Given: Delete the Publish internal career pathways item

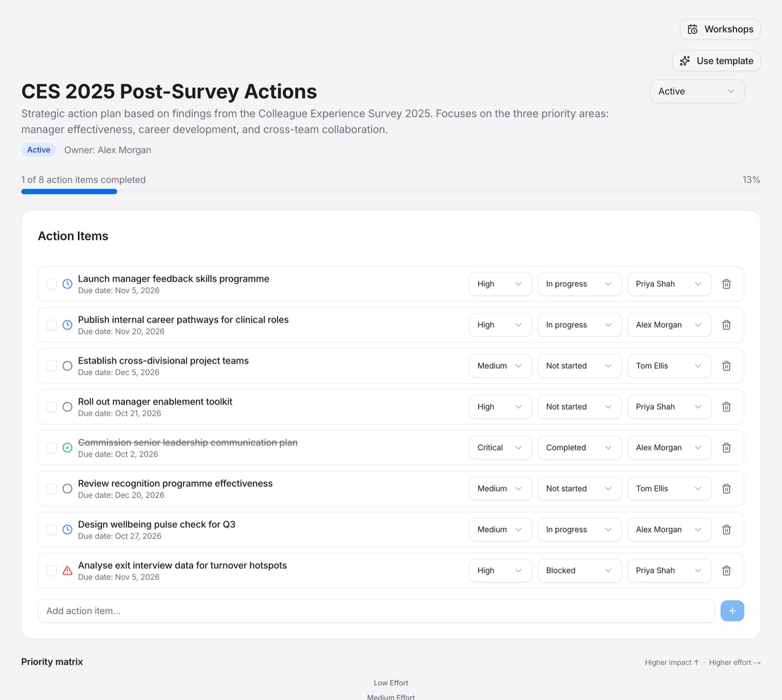Looking at the screenshot, I should tap(726, 325).
